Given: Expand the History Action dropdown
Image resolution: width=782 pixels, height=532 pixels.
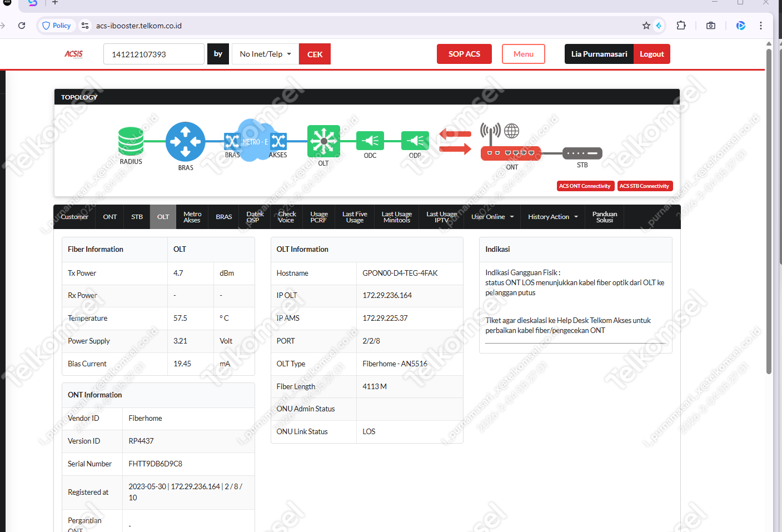Looking at the screenshot, I should point(553,217).
